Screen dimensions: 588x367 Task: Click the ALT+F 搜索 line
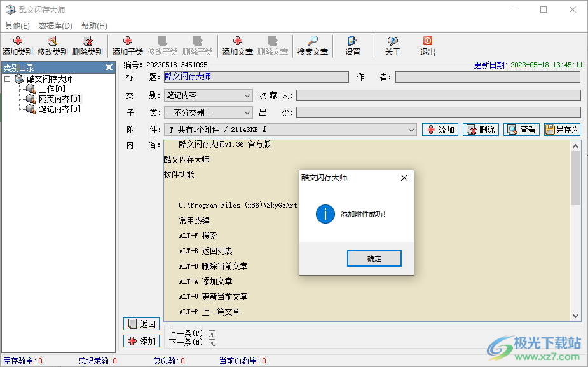click(198, 236)
